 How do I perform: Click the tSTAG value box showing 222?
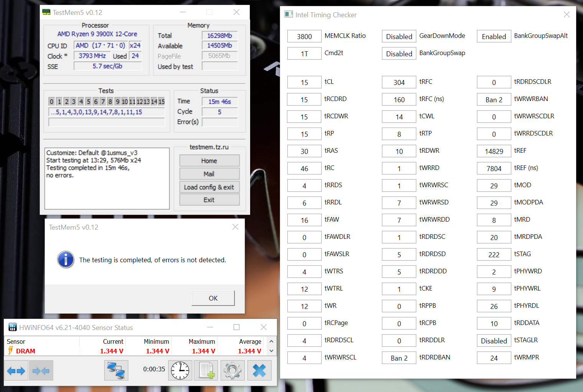pyautogui.click(x=494, y=255)
